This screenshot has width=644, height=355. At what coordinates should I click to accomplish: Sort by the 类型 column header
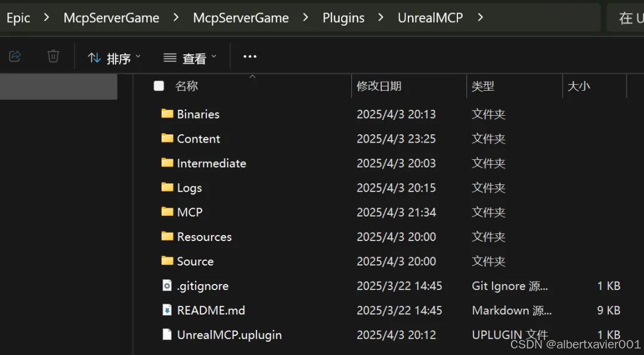(x=482, y=86)
